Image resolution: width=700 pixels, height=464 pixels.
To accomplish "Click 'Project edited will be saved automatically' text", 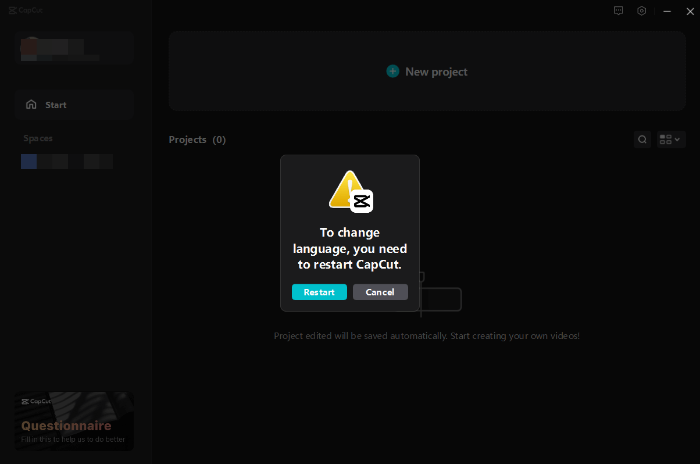I will (x=427, y=336).
